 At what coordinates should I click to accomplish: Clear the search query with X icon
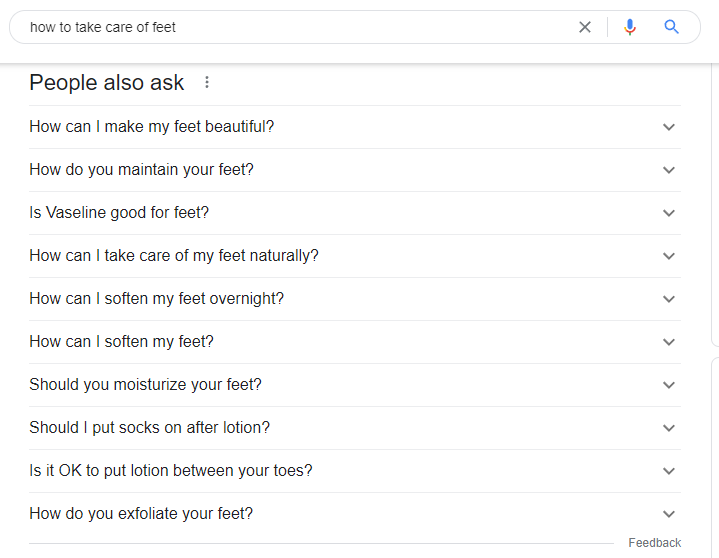tap(585, 27)
